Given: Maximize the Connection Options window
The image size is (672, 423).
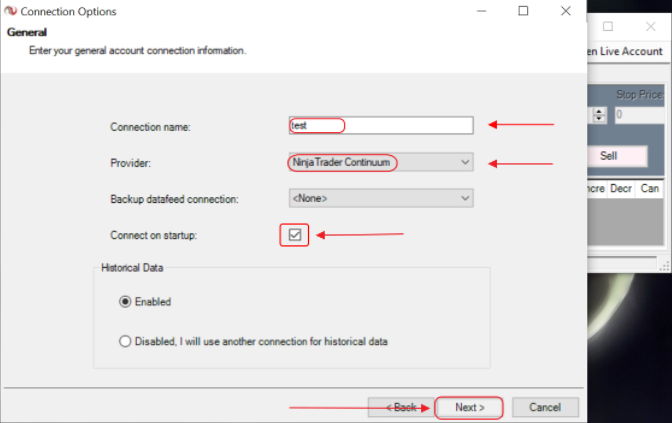Looking at the screenshot, I should click(523, 12).
